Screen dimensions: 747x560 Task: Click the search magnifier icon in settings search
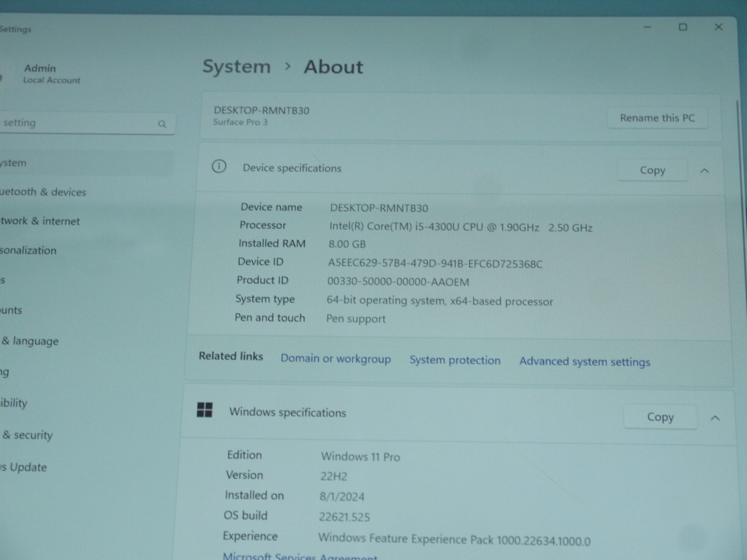point(162,124)
